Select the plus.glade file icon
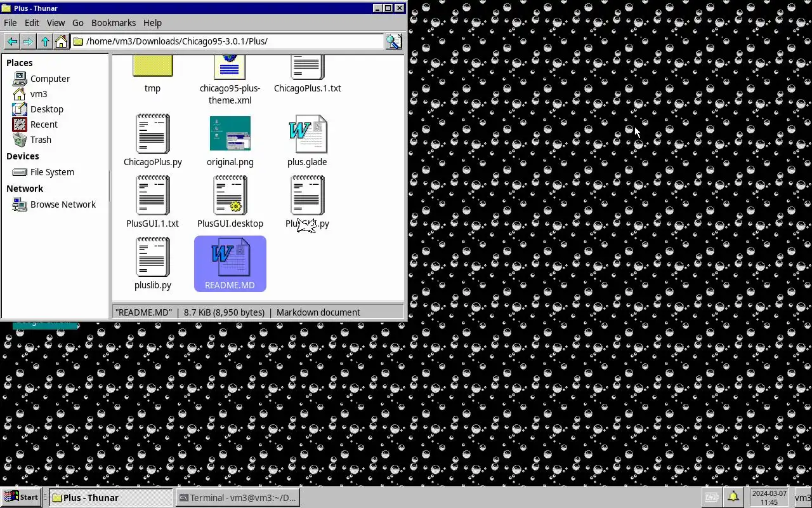 (308, 133)
